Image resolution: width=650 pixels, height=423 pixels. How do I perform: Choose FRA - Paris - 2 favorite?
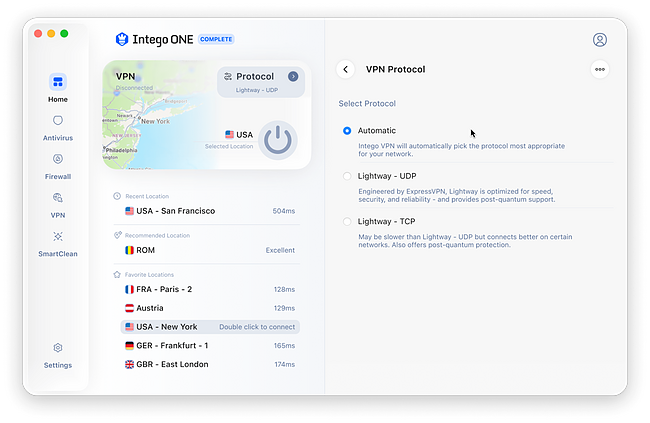[210, 289]
